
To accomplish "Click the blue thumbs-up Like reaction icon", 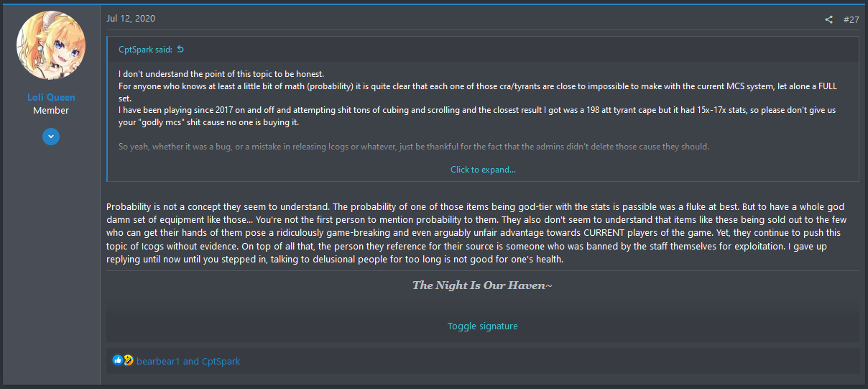I will pos(118,360).
